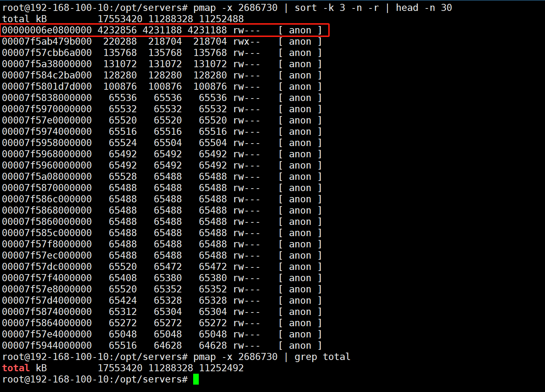Click the green terminal cursor block
The image size is (545, 392).
pos(196,379)
